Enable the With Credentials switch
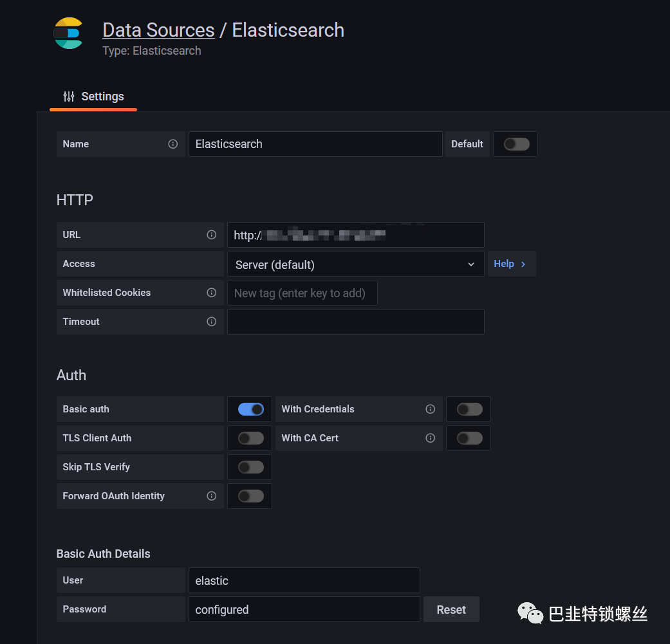Screen dimensions: 670x644 tap(470, 409)
